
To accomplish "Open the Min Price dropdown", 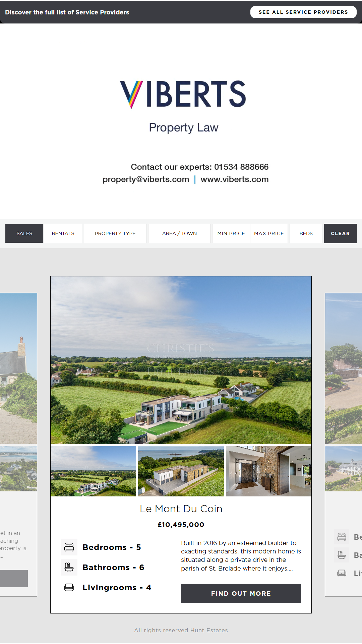I will pos(231,233).
